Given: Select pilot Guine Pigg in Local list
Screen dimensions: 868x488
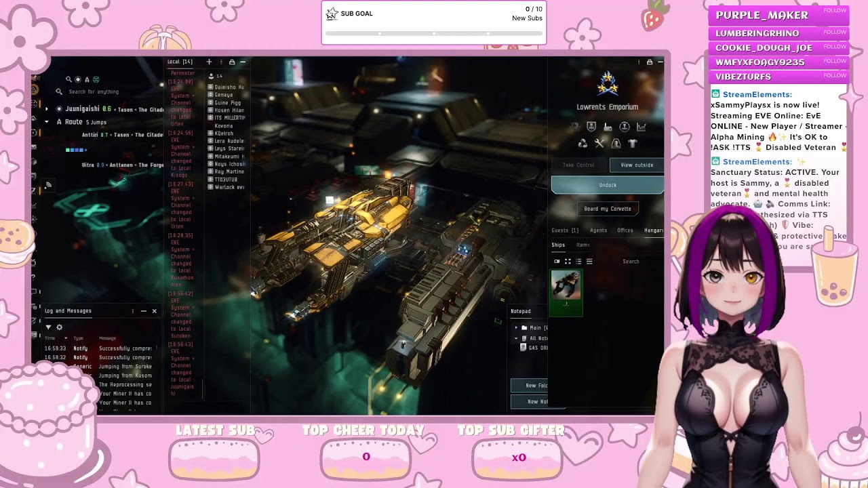Looking at the screenshot, I should (227, 102).
